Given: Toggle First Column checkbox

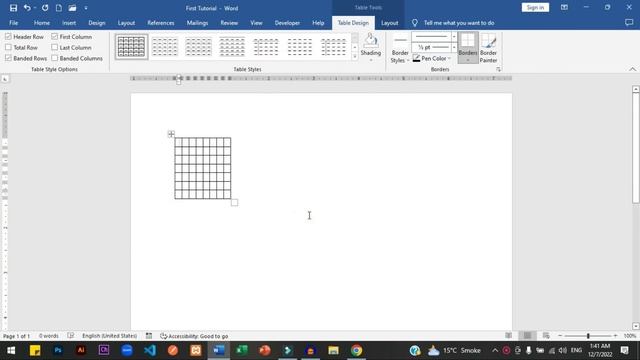Looking at the screenshot, I should 54,37.
